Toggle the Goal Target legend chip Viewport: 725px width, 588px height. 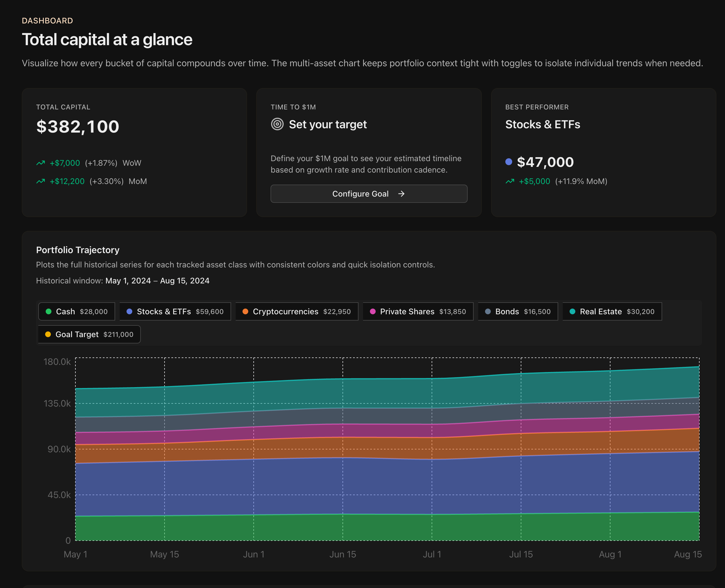89,334
